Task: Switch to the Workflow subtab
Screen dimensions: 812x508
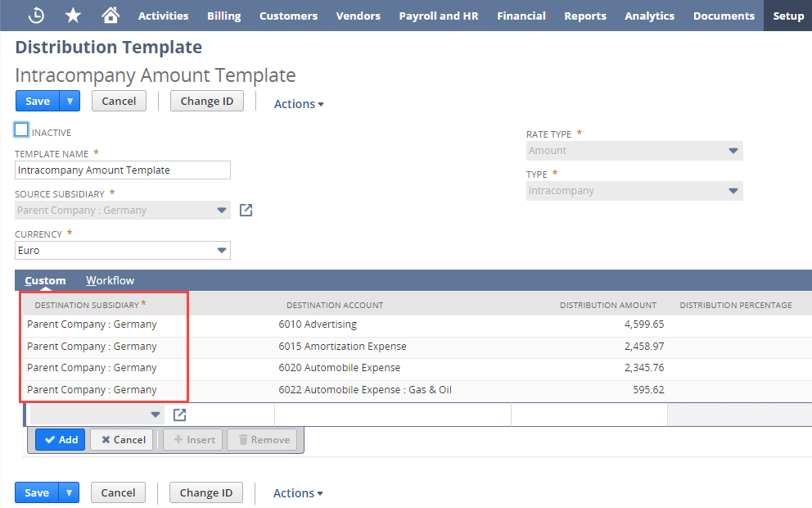Action: point(110,280)
